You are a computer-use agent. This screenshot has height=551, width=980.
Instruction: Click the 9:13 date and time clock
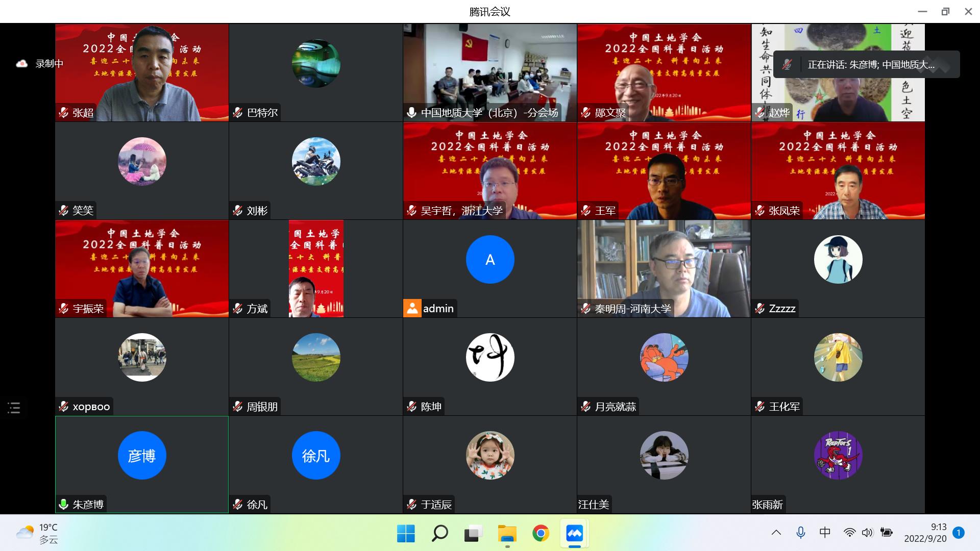(x=925, y=533)
